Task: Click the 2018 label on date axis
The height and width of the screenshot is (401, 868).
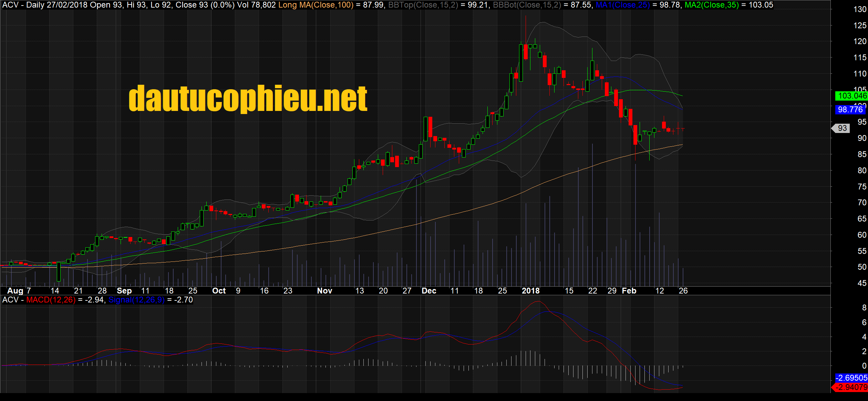Action: tap(530, 291)
